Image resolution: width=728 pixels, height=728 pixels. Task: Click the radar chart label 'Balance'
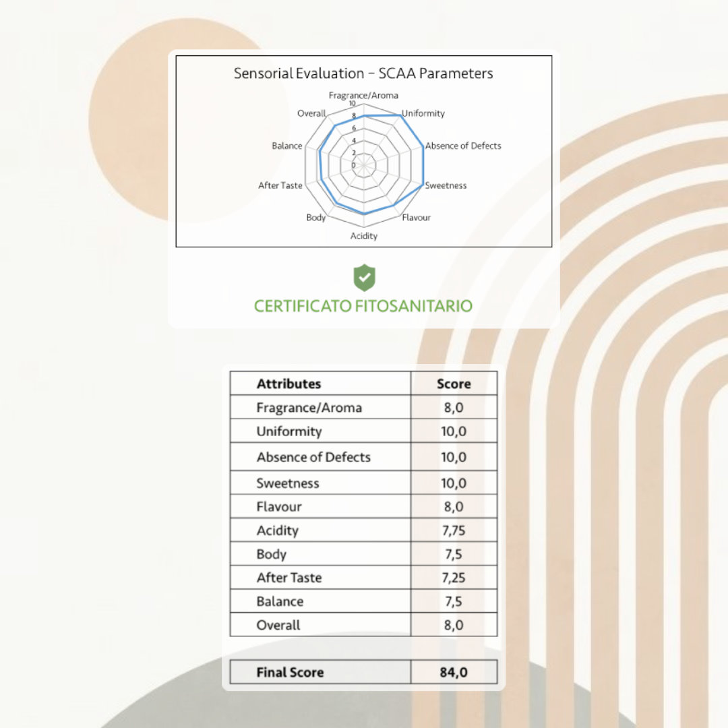tap(287, 146)
